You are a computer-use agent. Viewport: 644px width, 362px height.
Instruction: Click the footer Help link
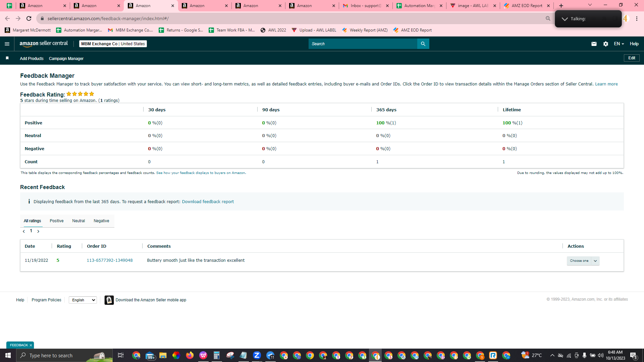pyautogui.click(x=20, y=300)
